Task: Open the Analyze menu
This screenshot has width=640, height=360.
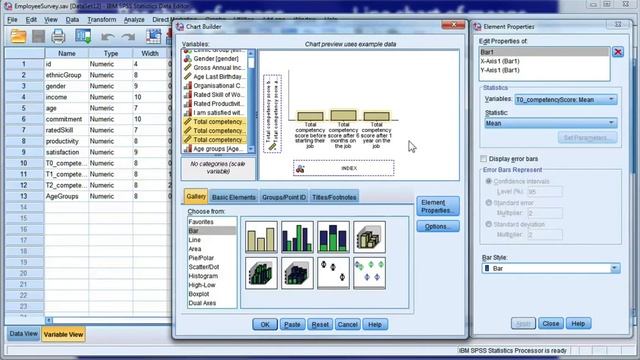Action: 134,20
